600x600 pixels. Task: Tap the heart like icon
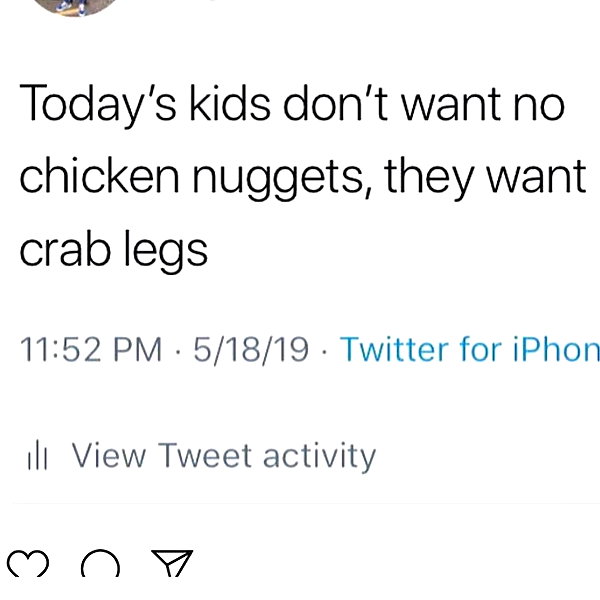[x=28, y=563]
